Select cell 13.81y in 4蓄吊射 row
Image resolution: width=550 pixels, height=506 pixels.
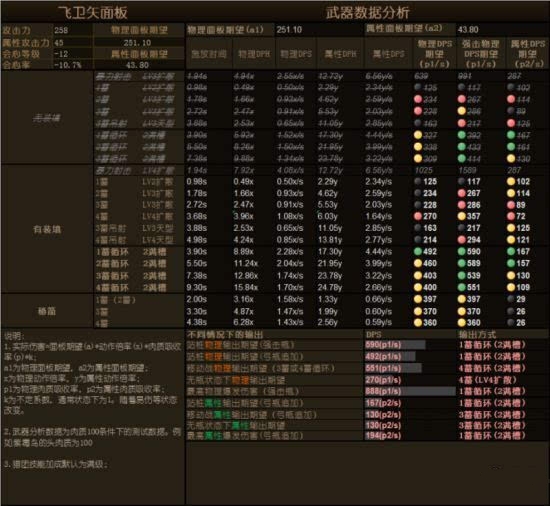point(330,240)
